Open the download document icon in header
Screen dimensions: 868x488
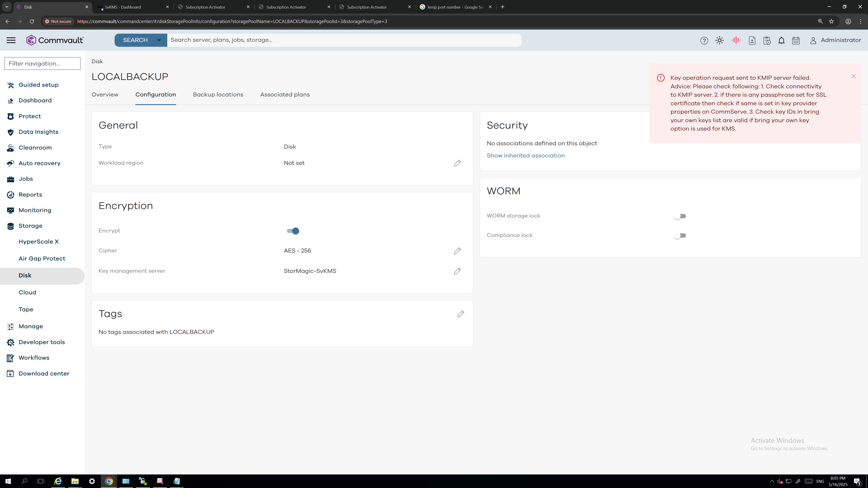752,40
